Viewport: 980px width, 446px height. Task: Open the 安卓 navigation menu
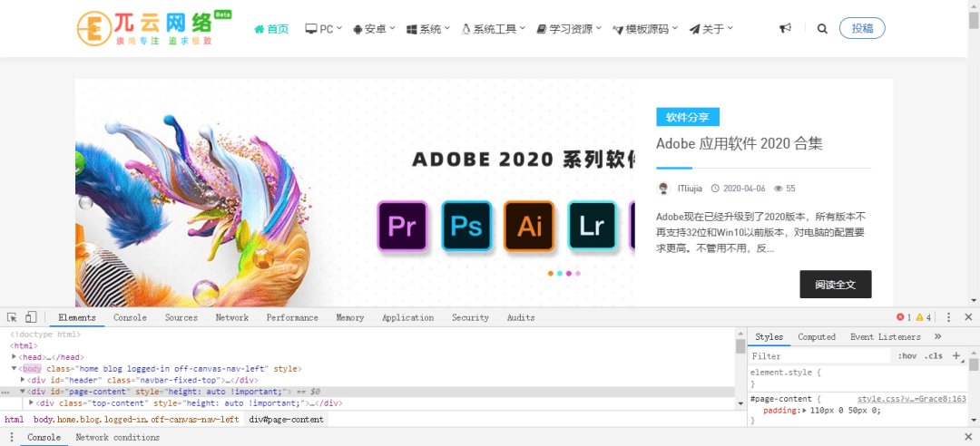[x=374, y=29]
